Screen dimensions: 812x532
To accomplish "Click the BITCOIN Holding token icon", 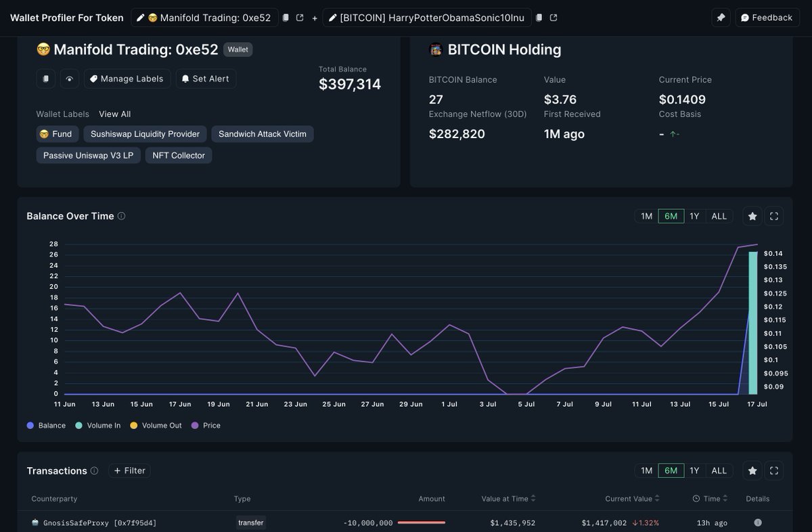I will click(x=436, y=49).
